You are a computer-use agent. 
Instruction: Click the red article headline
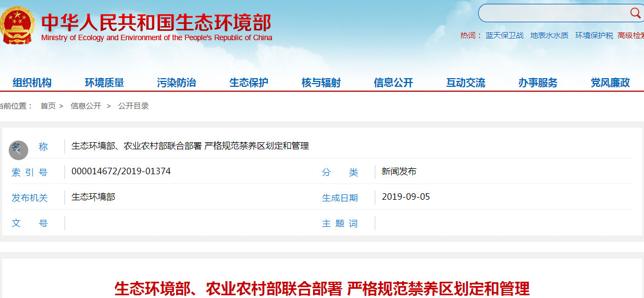(x=322, y=289)
